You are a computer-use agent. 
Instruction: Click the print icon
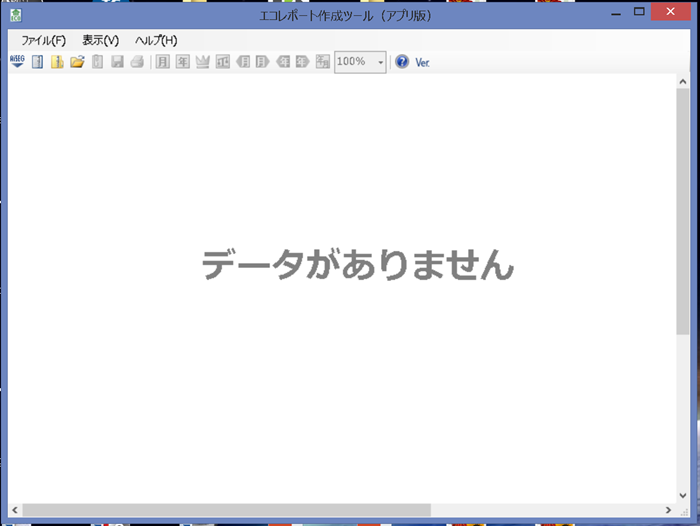coord(137,62)
